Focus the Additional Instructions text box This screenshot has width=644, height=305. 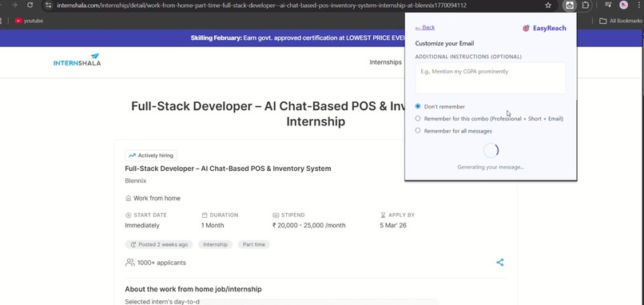(491, 78)
